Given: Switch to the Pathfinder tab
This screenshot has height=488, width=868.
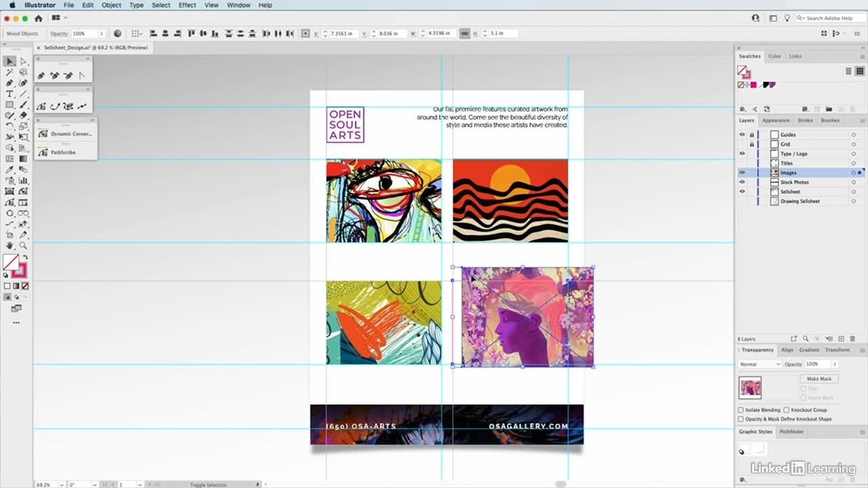Looking at the screenshot, I should [x=791, y=432].
